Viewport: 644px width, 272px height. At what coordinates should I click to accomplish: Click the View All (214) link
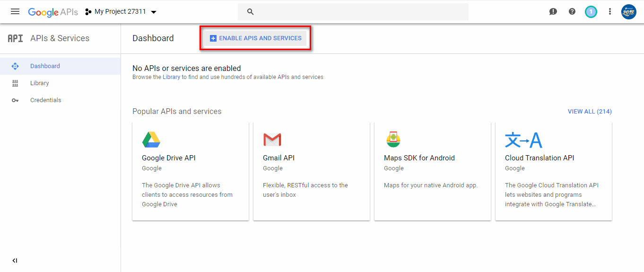[589, 112]
